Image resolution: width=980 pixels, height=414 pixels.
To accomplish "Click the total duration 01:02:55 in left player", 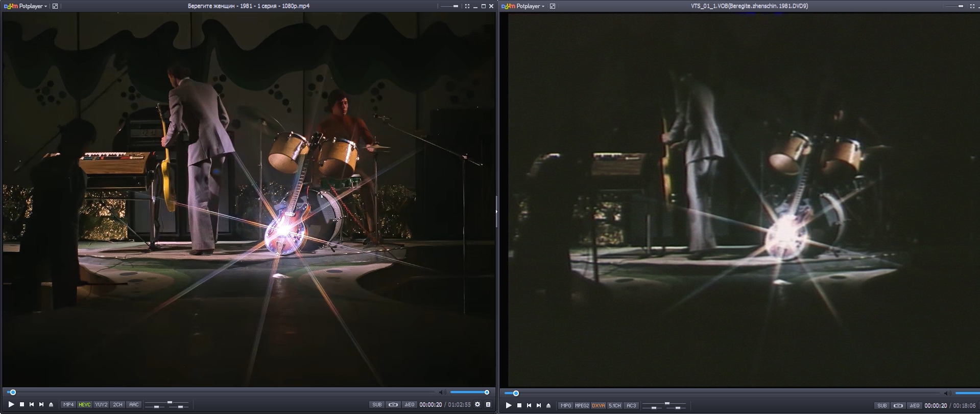I will [x=459, y=404].
